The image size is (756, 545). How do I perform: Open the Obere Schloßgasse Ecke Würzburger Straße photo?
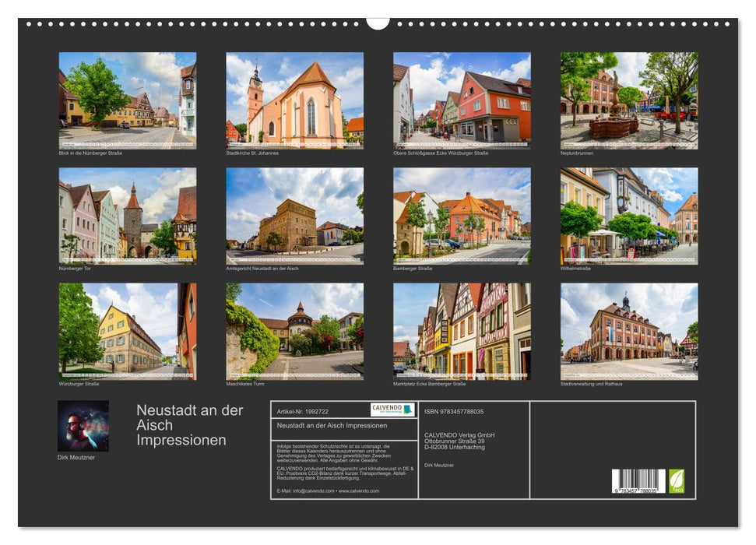point(460,100)
